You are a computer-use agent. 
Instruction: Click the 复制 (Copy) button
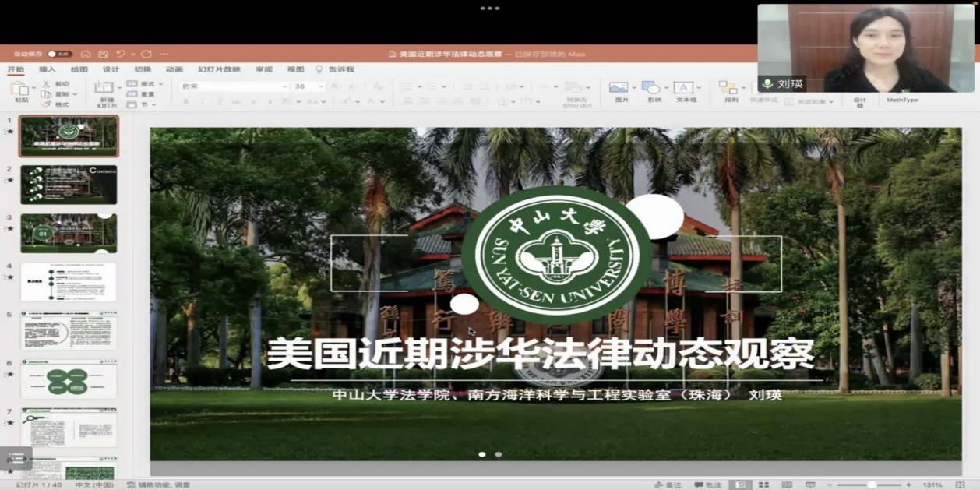point(58,94)
